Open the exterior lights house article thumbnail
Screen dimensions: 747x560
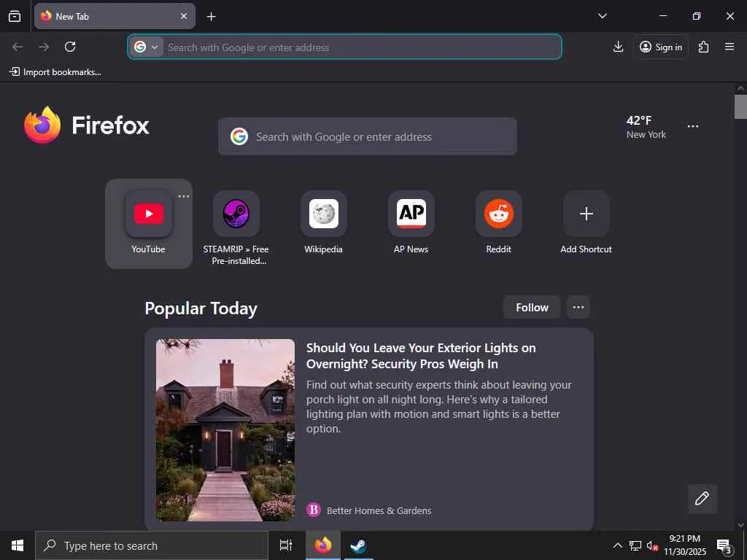click(225, 429)
